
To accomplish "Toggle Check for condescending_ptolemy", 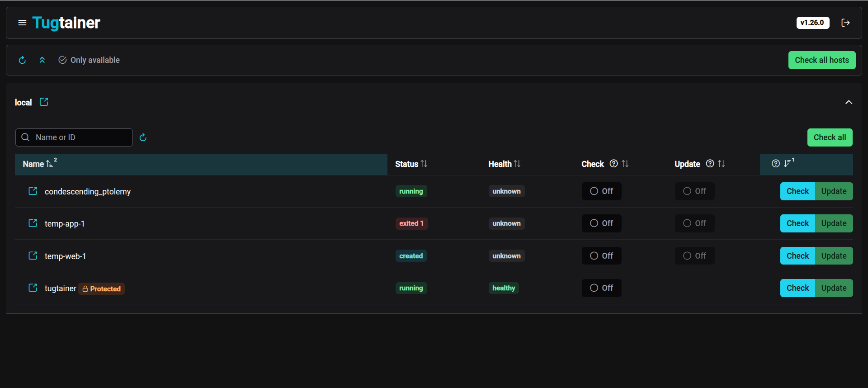I will tap(601, 191).
